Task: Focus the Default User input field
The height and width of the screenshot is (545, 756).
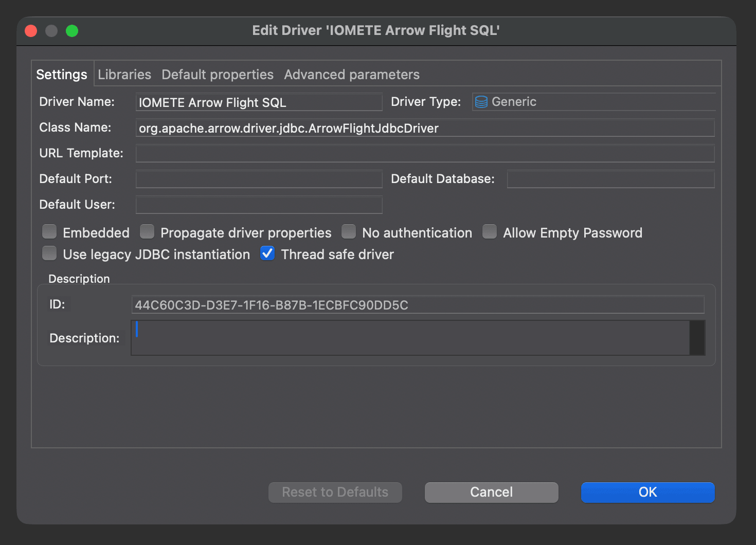Action: click(259, 205)
